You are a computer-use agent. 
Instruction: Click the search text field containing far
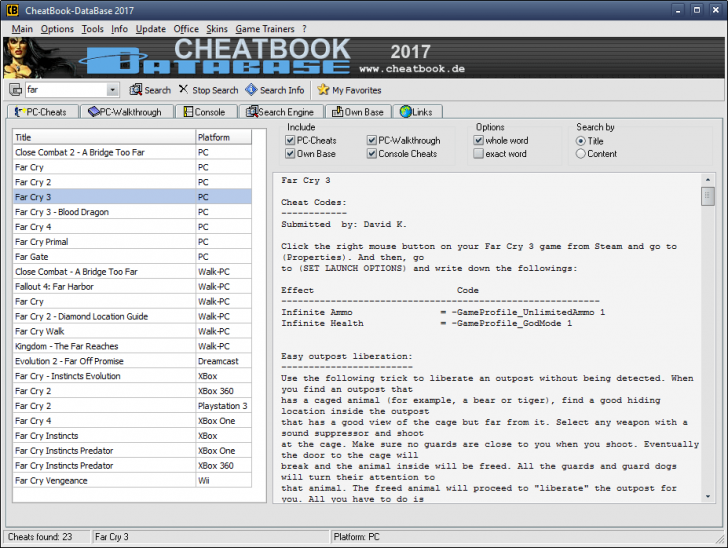coord(65,90)
